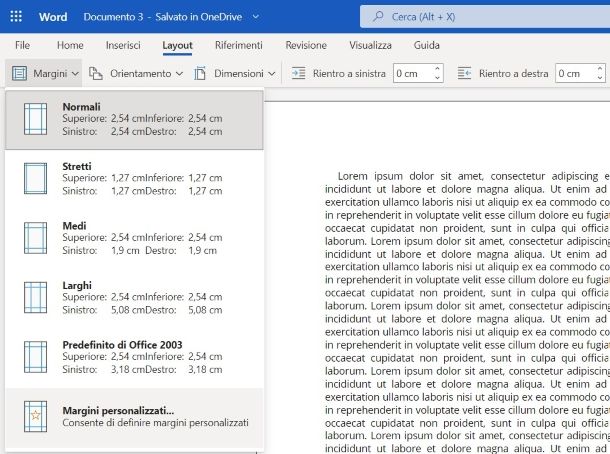
Task: Select the Layout tab
Action: pos(177,45)
